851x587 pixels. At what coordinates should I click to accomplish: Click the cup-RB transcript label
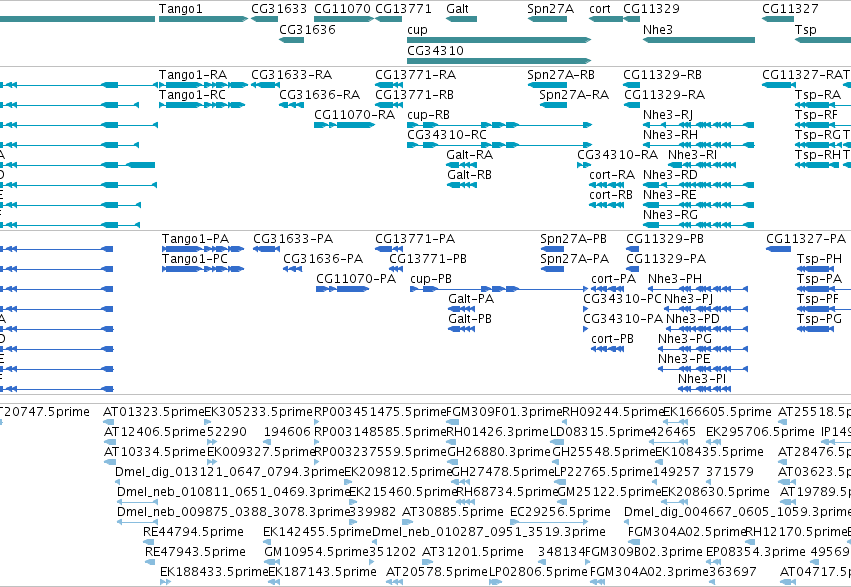(428, 114)
